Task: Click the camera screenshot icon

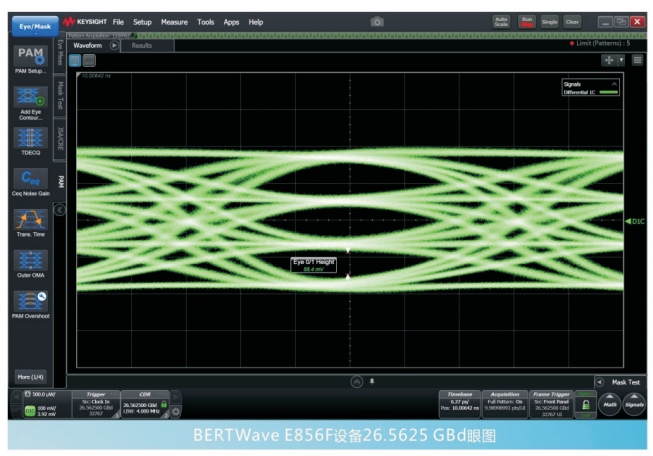Action: pos(377,21)
